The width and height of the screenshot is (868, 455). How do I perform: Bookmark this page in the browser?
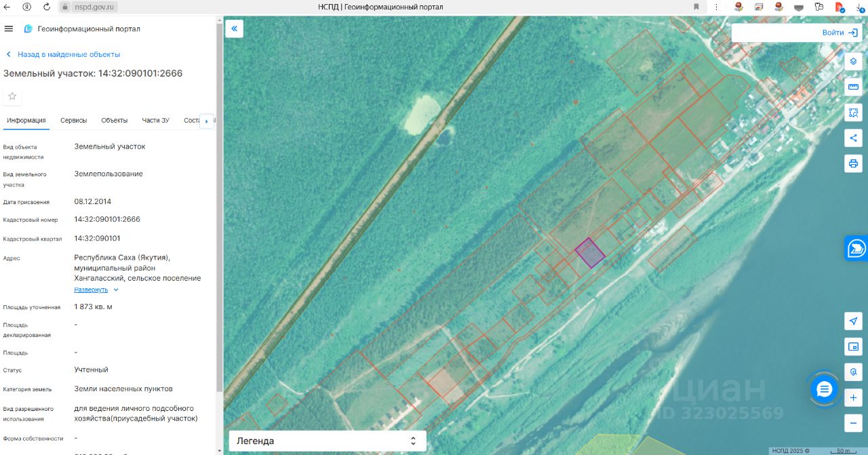click(x=696, y=7)
